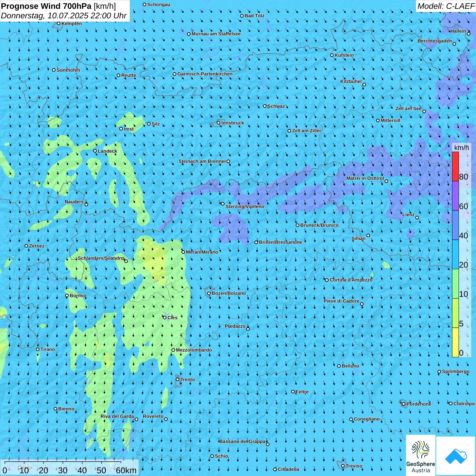Click the Zernez label

pos(37,246)
